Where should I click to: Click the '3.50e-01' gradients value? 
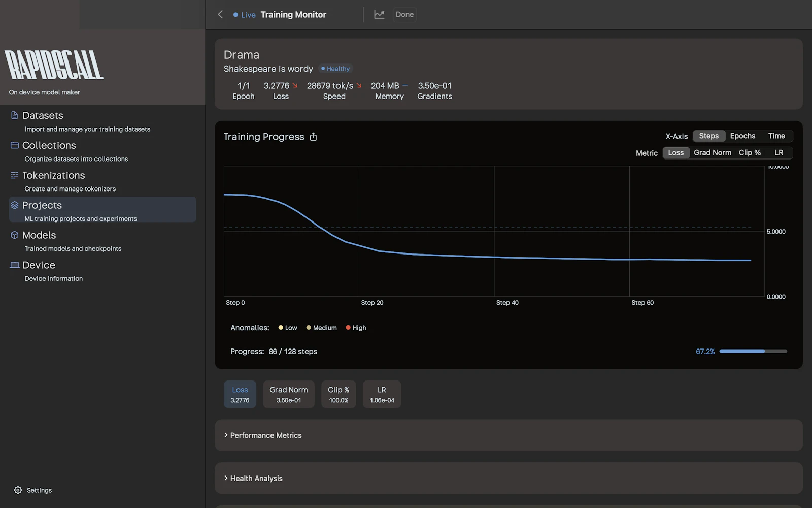[x=434, y=86]
